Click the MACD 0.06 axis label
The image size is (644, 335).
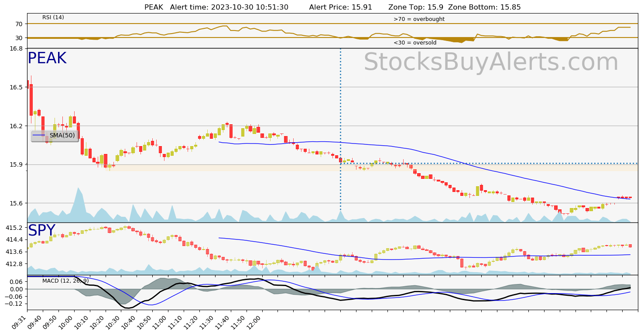[16, 282]
